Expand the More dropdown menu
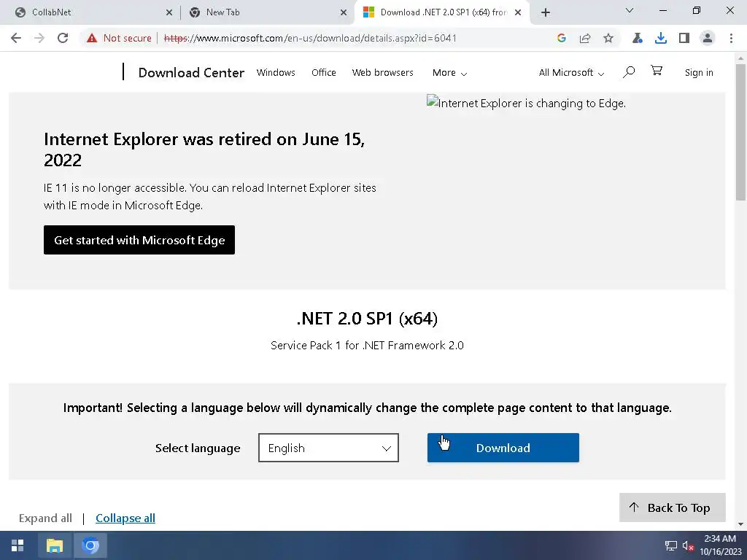 click(x=449, y=73)
